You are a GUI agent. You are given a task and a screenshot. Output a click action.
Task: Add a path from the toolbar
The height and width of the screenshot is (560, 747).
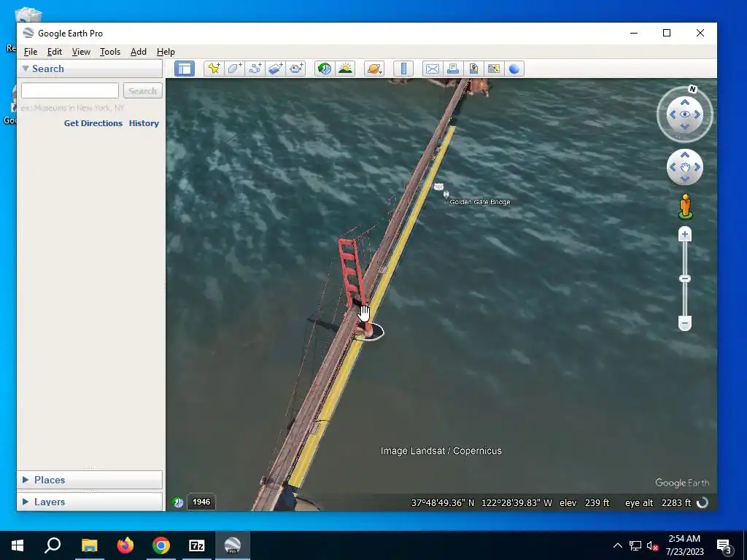point(255,69)
